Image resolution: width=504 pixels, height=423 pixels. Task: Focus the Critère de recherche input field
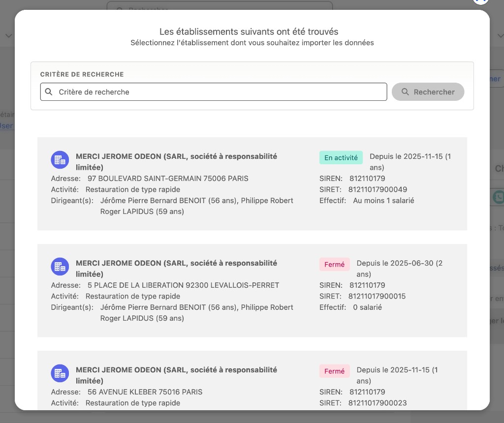pyautogui.click(x=214, y=92)
